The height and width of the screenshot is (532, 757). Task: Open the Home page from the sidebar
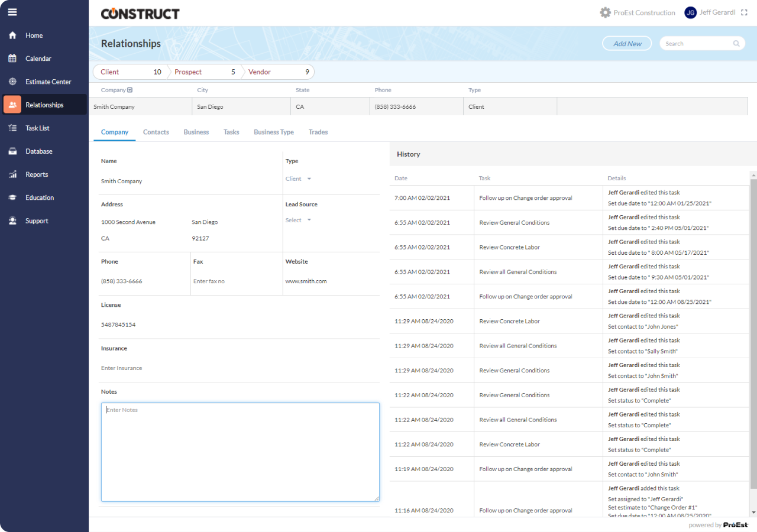[x=34, y=35]
